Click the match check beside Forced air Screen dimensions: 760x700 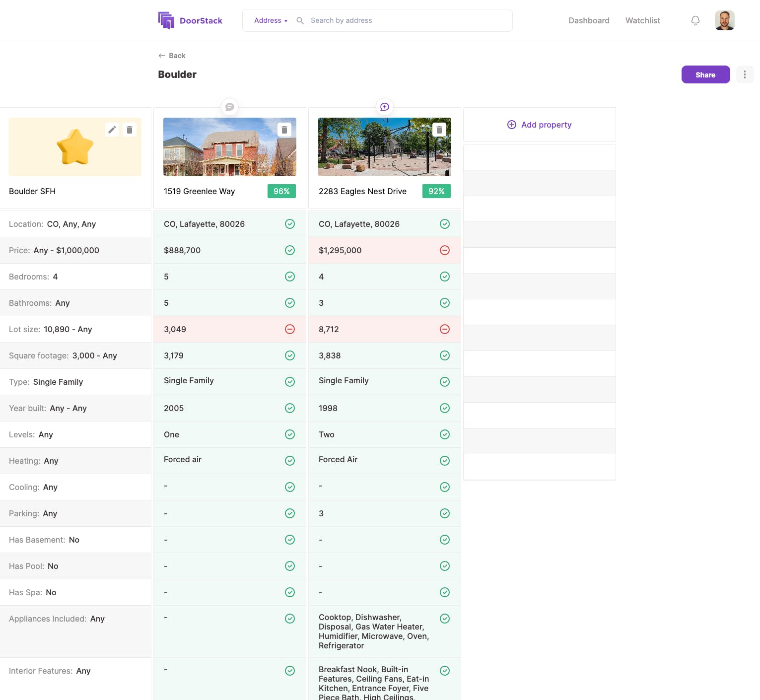click(x=290, y=461)
